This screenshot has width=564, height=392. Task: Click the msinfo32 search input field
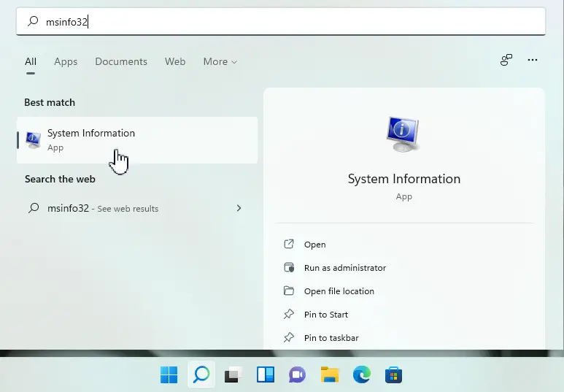tap(281, 22)
